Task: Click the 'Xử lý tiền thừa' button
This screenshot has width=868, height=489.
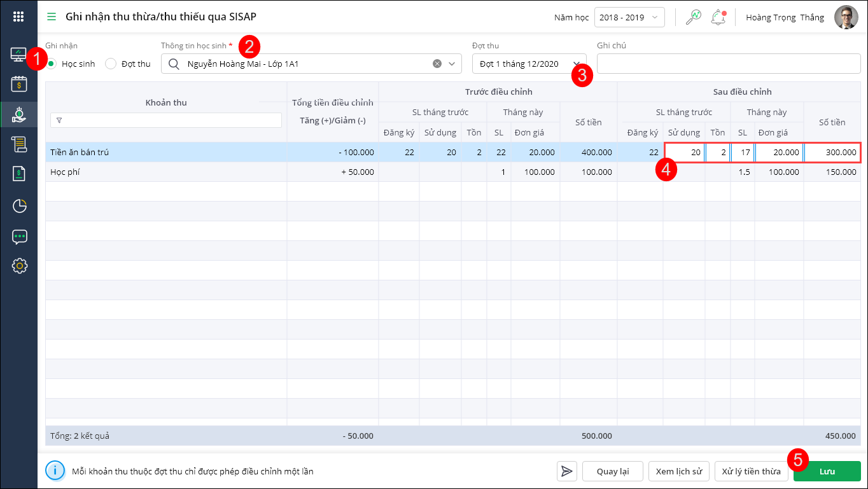Action: 752,471
